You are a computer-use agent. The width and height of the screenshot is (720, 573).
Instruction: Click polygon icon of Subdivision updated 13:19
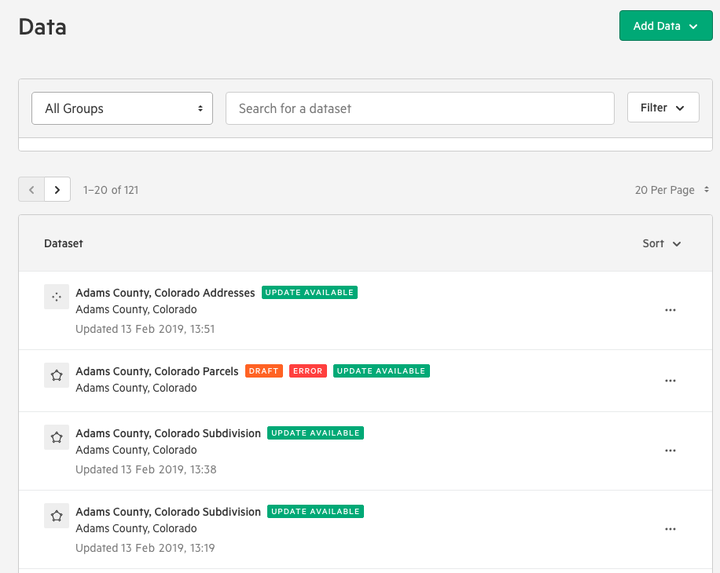coord(56,516)
